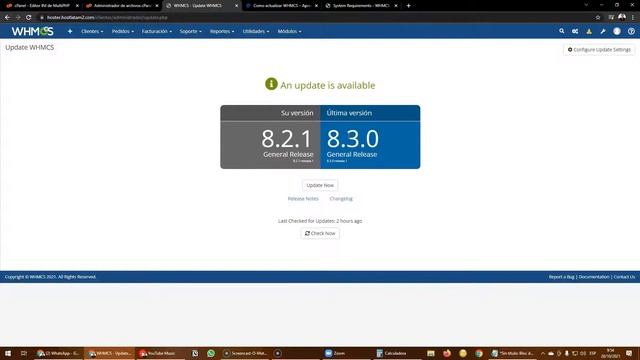Click the plus quick-add icon in navbar
The image size is (640, 360).
70,31
